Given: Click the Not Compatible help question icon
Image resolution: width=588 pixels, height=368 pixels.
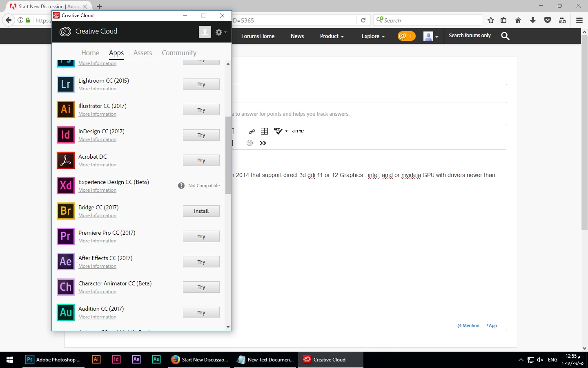Looking at the screenshot, I should tap(181, 186).
